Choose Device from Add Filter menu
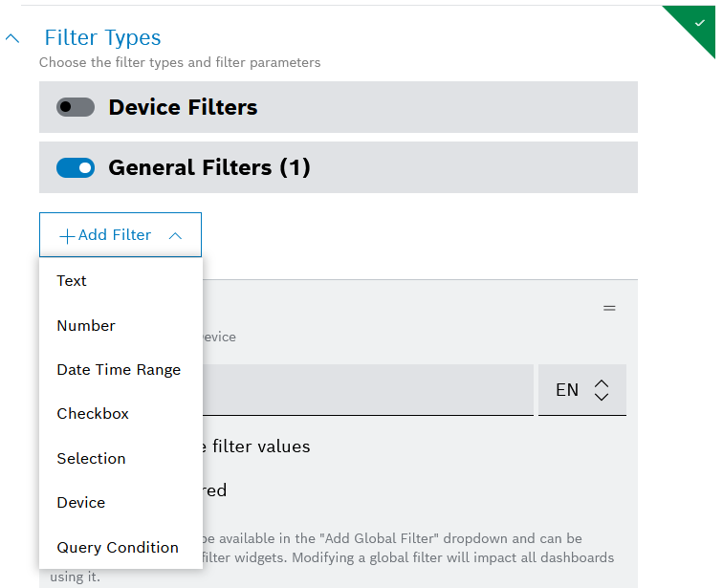The height and width of the screenshot is (588, 723). coord(81,503)
